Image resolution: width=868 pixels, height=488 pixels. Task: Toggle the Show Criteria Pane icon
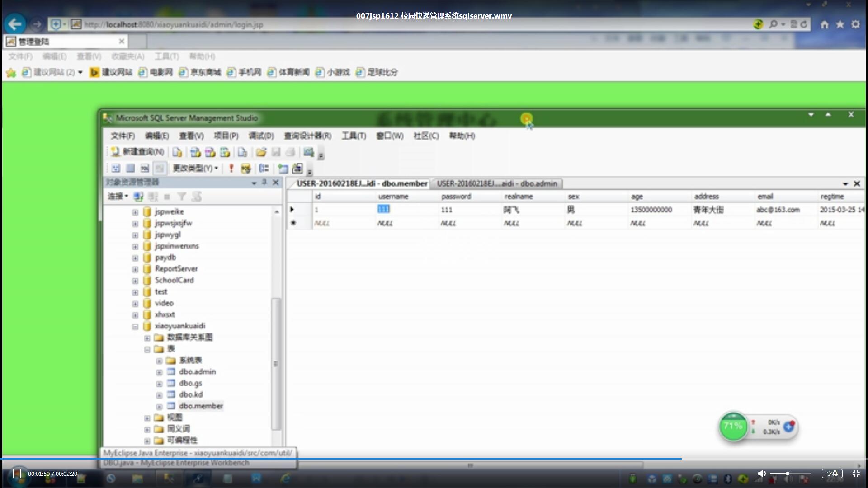tap(130, 169)
